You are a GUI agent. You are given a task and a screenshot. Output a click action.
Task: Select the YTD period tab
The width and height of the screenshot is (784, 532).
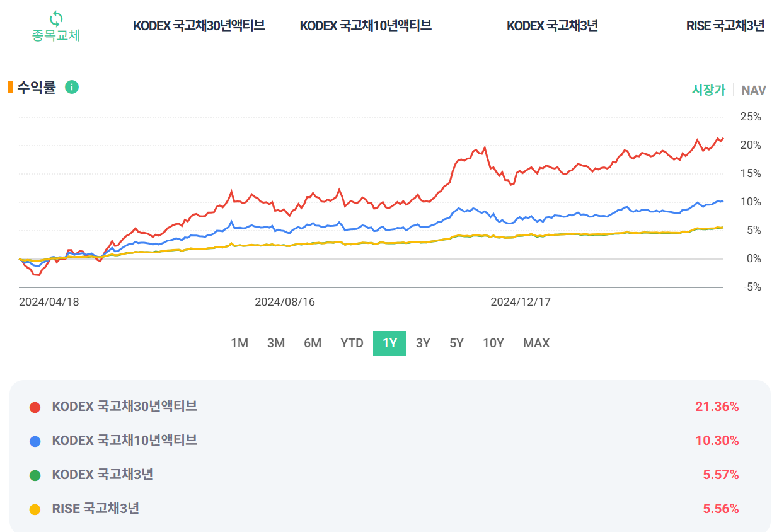click(x=352, y=343)
